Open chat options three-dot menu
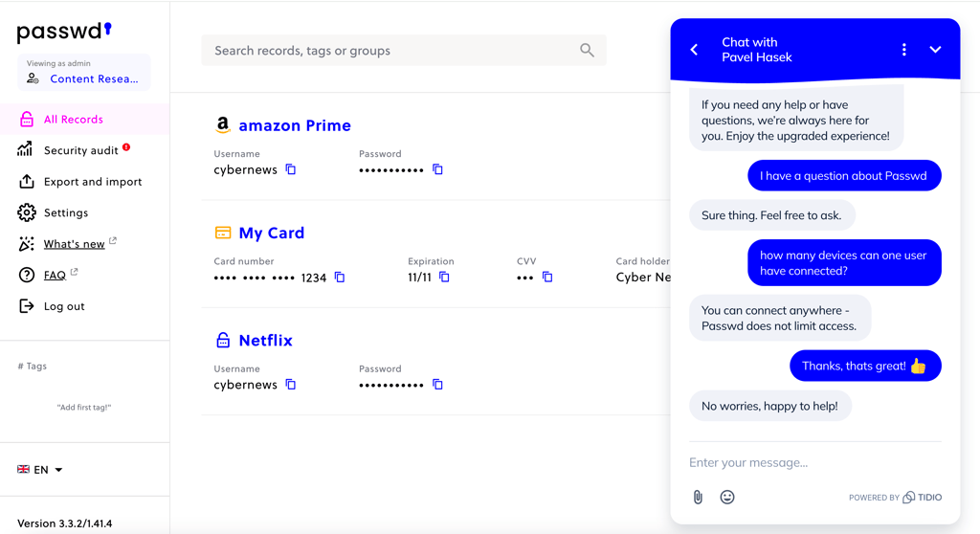Screen dimensions: 980x534 pos(903,50)
